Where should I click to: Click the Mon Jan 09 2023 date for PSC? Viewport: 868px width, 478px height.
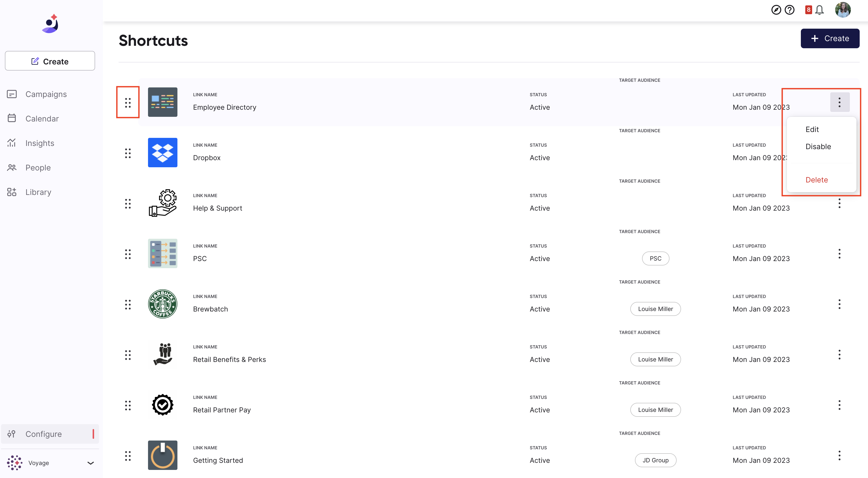pyautogui.click(x=761, y=259)
